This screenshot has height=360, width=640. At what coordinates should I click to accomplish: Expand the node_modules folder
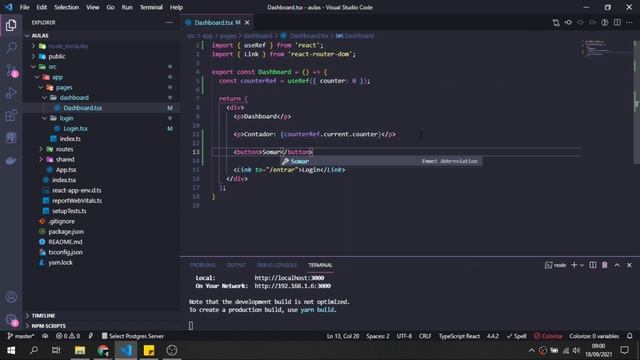33,46
